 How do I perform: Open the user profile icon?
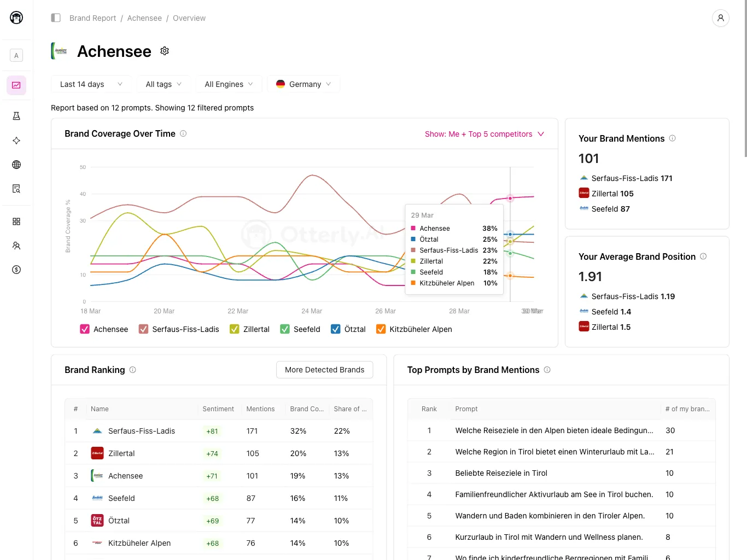coord(720,18)
